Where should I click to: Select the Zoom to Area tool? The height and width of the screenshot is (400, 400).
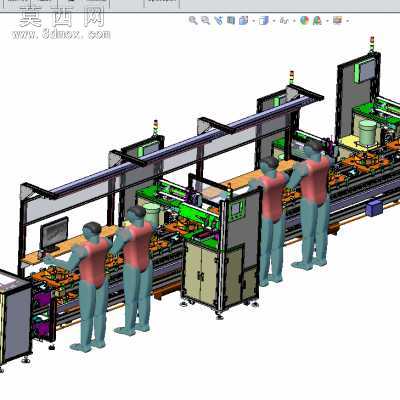tap(206, 21)
